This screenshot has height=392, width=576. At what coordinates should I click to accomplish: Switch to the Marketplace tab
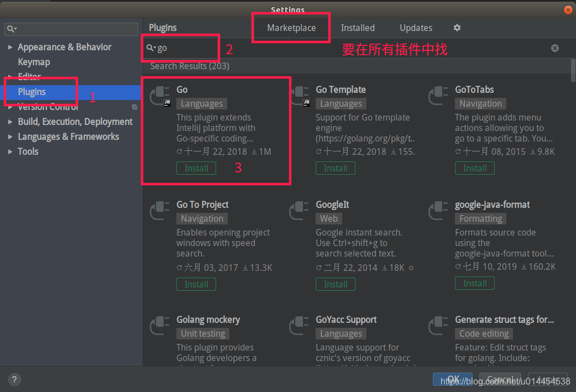coord(291,28)
